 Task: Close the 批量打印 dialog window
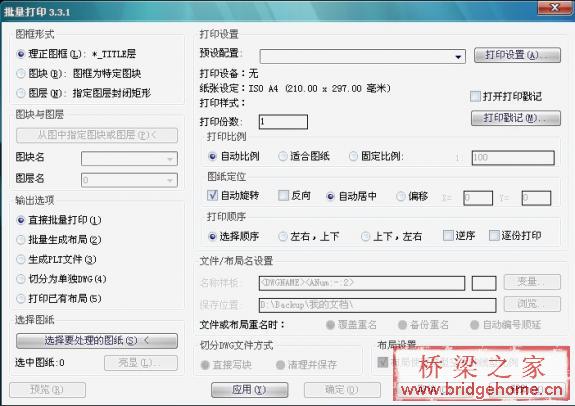point(554,8)
